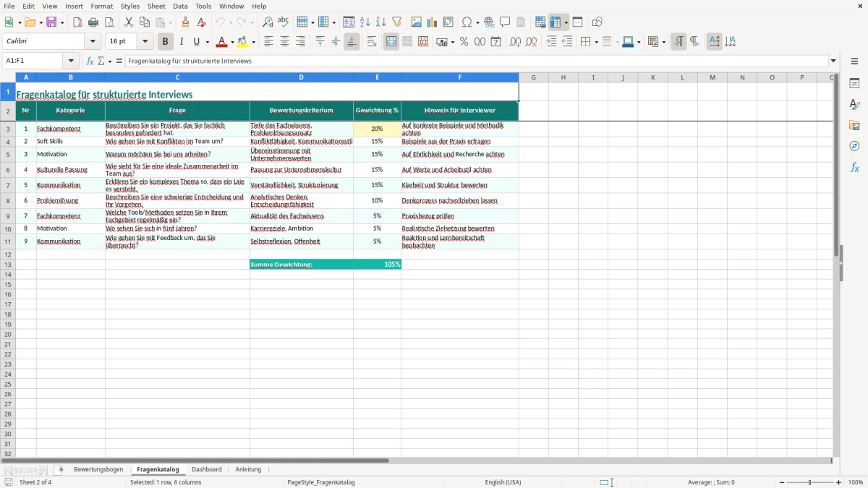This screenshot has height=488, width=868.
Task: Remove a decimal place
Action: coord(532,42)
